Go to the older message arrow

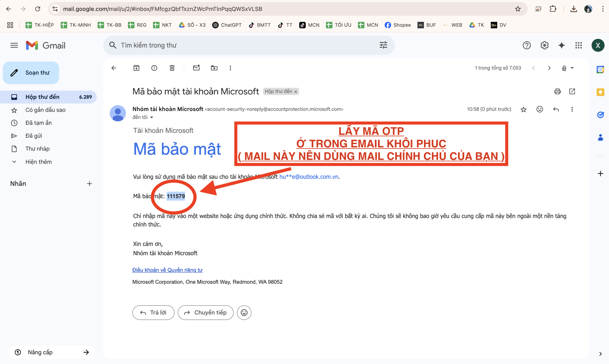549,68
